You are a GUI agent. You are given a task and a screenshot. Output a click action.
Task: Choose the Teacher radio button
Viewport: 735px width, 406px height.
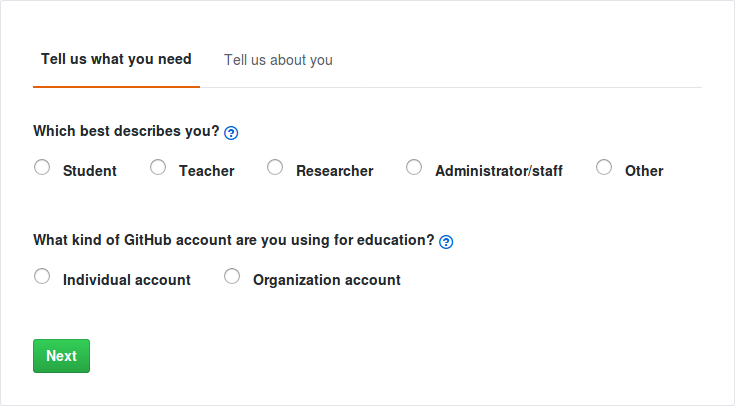click(x=158, y=168)
